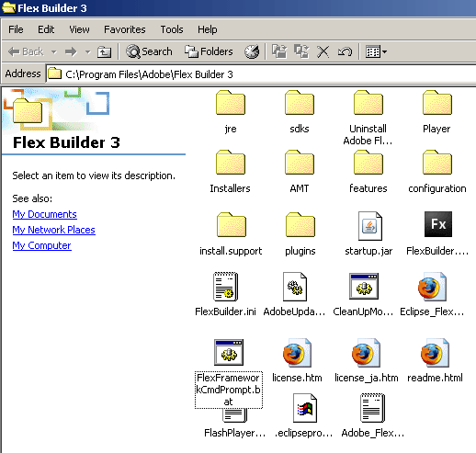Open the Tools menu

(x=172, y=29)
